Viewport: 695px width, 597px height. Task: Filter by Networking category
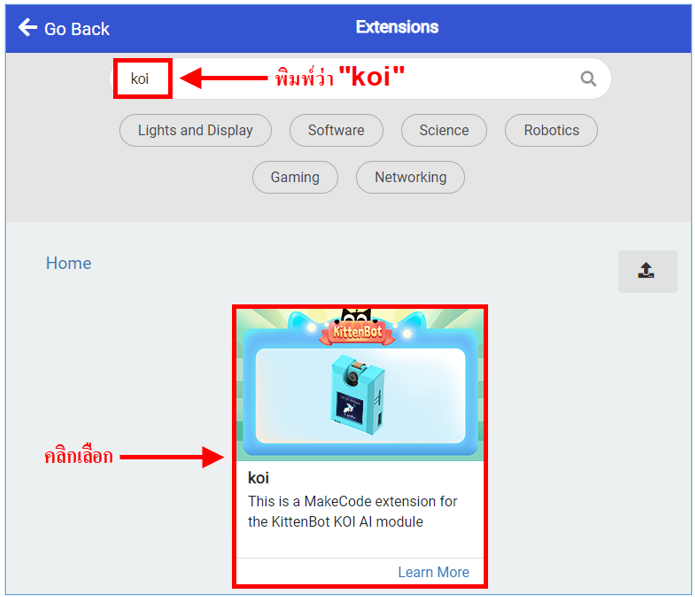(410, 177)
